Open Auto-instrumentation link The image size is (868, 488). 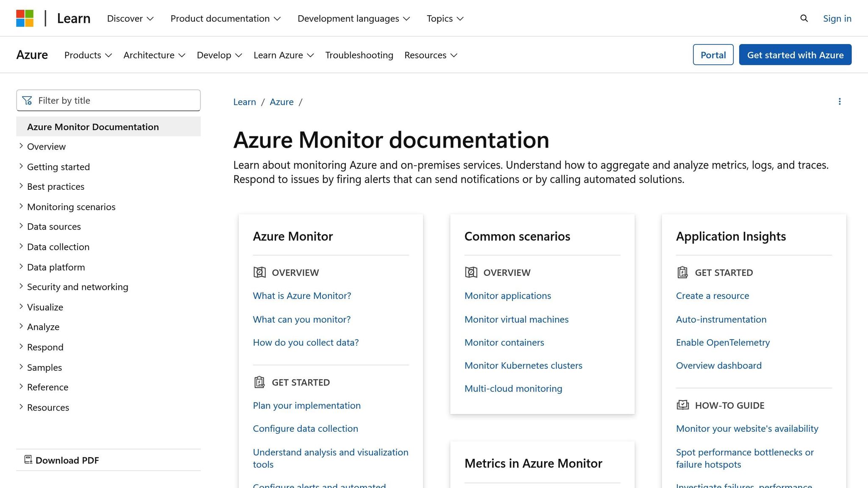[721, 319]
